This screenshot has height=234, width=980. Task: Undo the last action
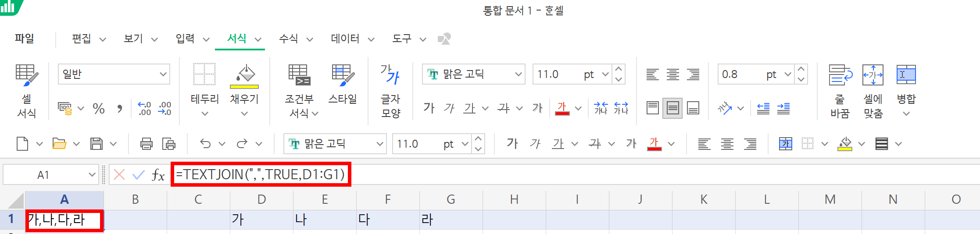click(205, 144)
